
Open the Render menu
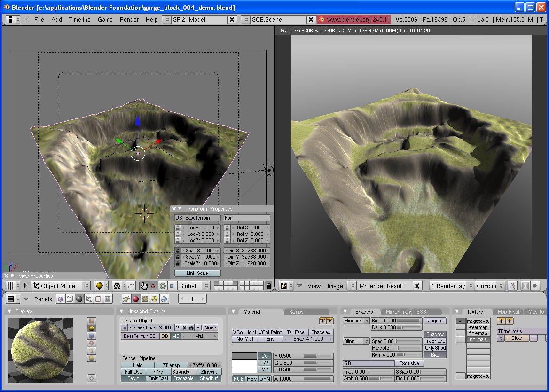tap(129, 19)
